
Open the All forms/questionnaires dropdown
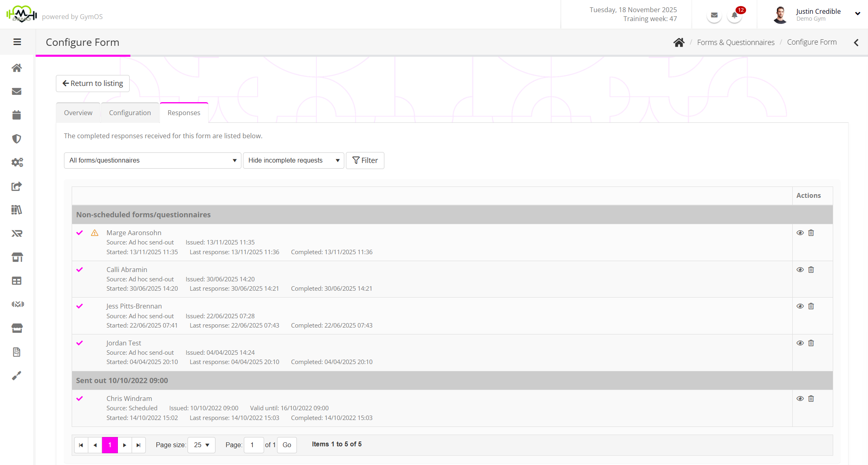(x=152, y=161)
